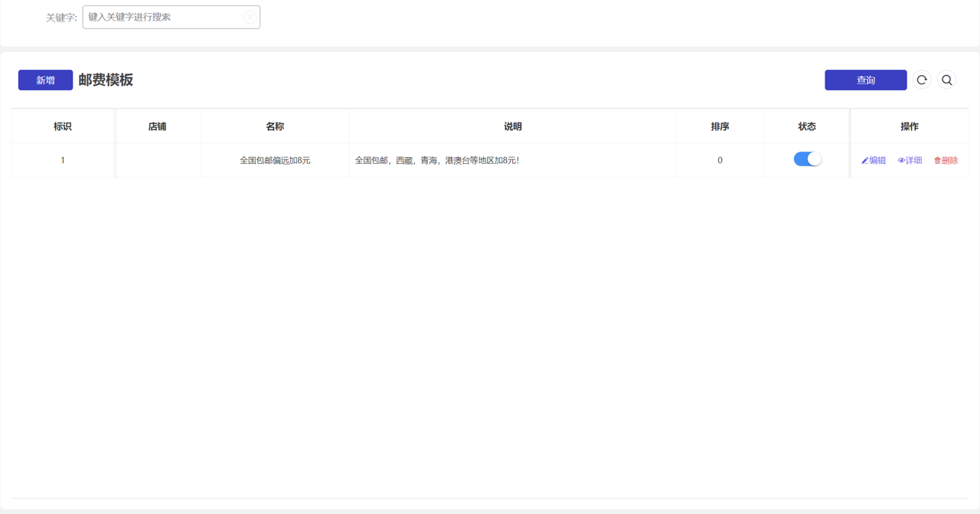Select the name cell 全国包邮偏远加8元
The image size is (980, 514).
point(275,160)
